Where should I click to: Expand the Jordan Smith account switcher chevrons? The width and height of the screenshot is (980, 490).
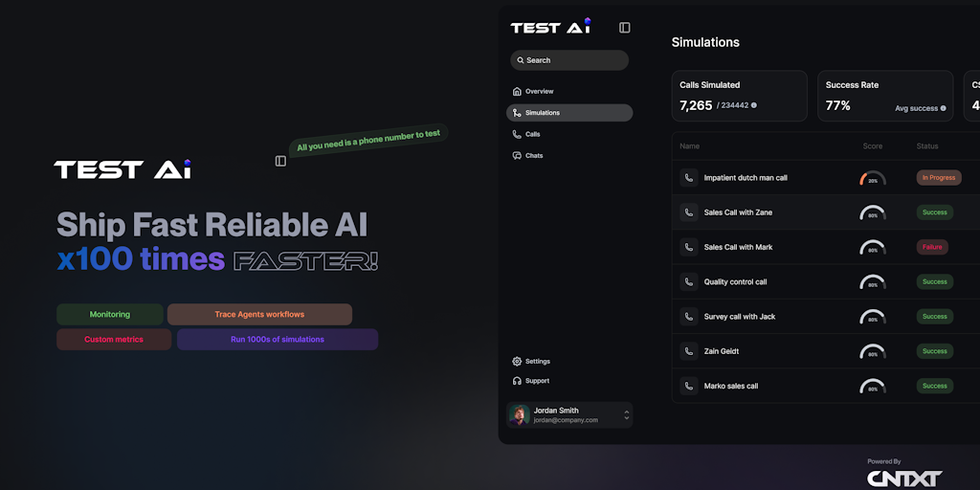coord(626,415)
